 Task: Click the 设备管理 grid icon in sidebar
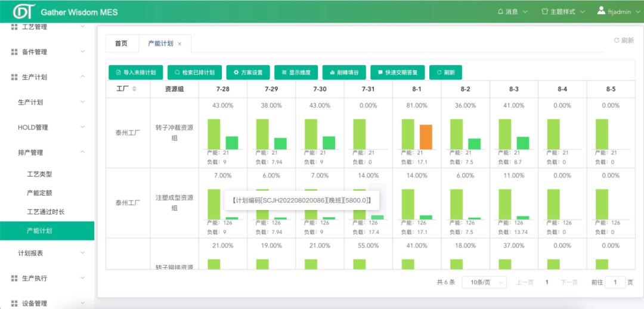coord(14,303)
